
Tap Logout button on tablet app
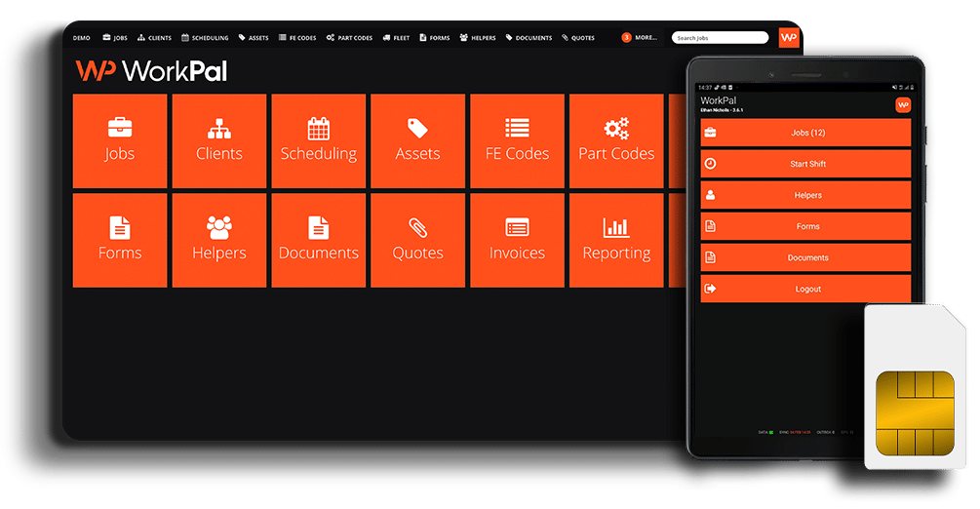point(806,289)
